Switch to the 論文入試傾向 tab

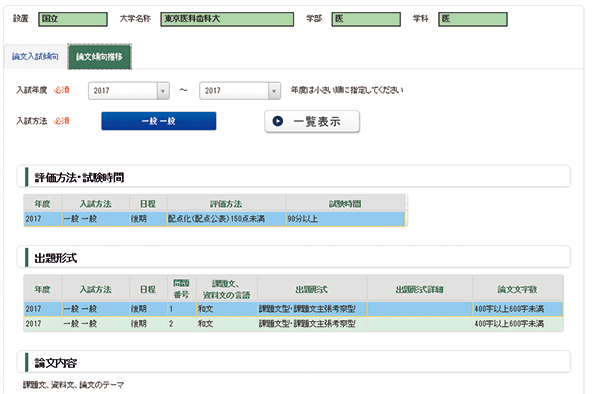click(35, 57)
